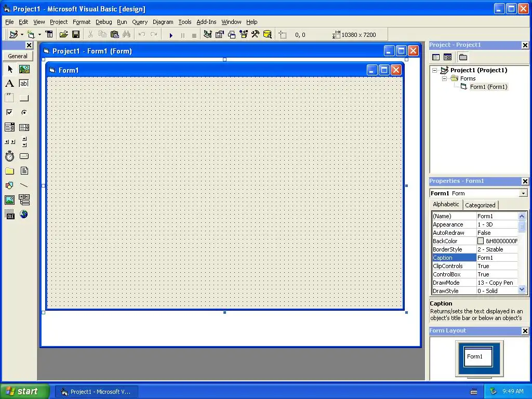
Task: Select the ComboBox control tool
Action: (x=10, y=127)
